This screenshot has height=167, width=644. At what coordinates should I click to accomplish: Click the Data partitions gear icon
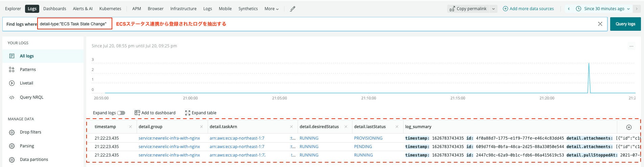(12, 160)
